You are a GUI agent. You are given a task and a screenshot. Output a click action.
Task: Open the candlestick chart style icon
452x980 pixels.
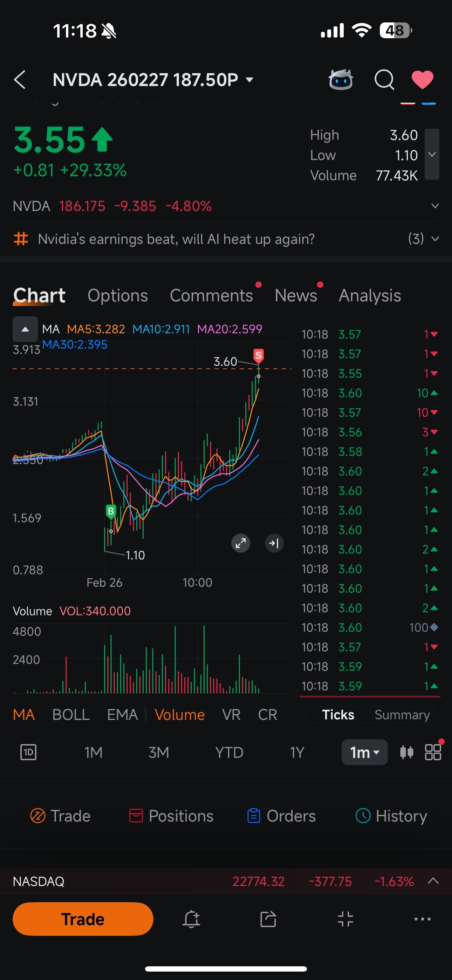click(x=406, y=752)
